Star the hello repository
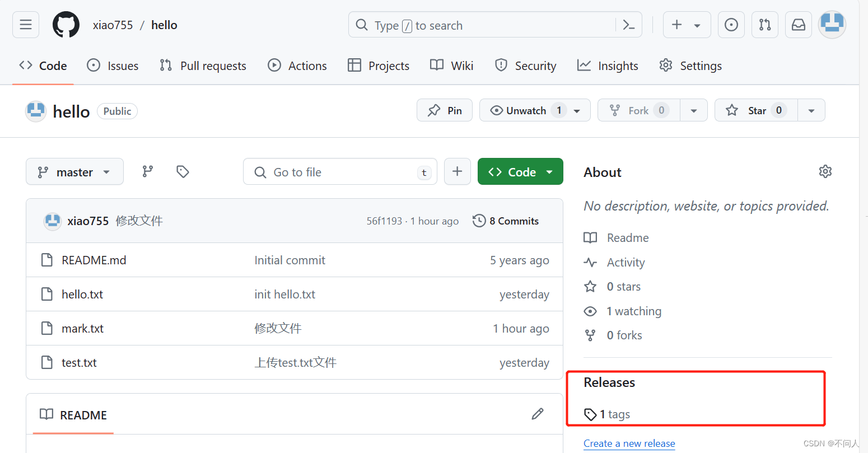The image size is (868, 453). (x=756, y=110)
